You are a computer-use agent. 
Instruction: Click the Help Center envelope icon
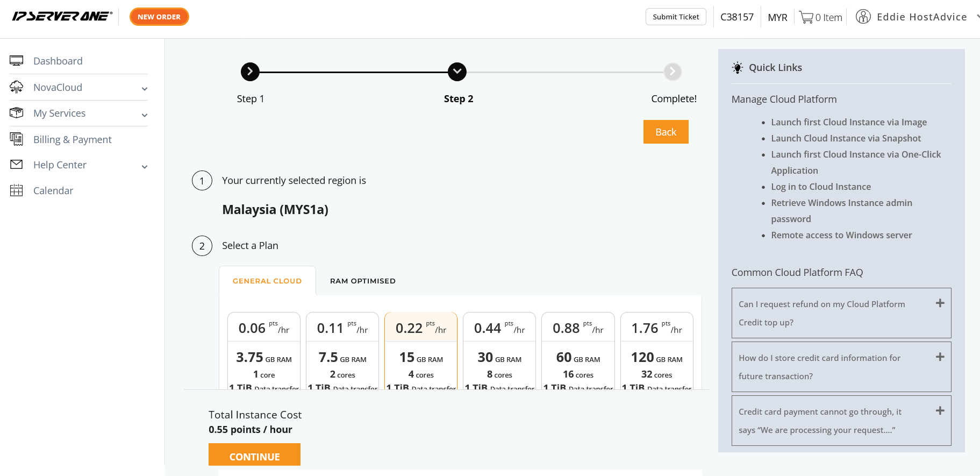17,165
